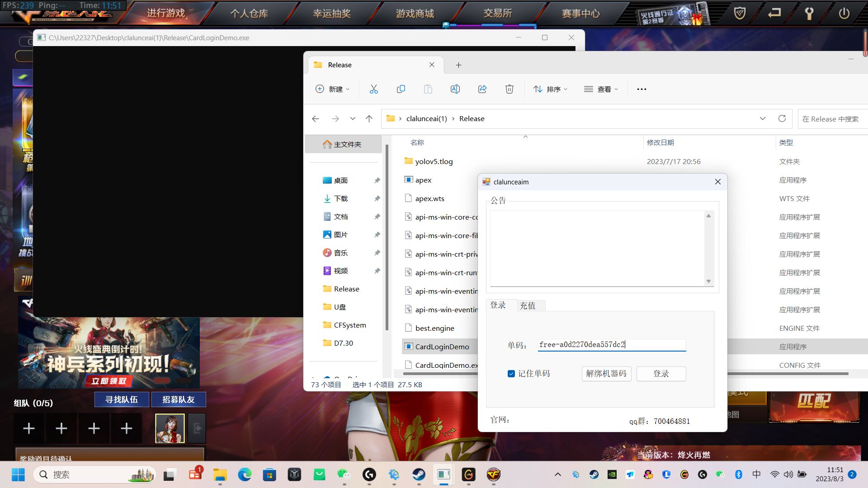The image size is (868, 488).
Task: Open the 交易所 game menu
Action: pyautogui.click(x=498, y=13)
